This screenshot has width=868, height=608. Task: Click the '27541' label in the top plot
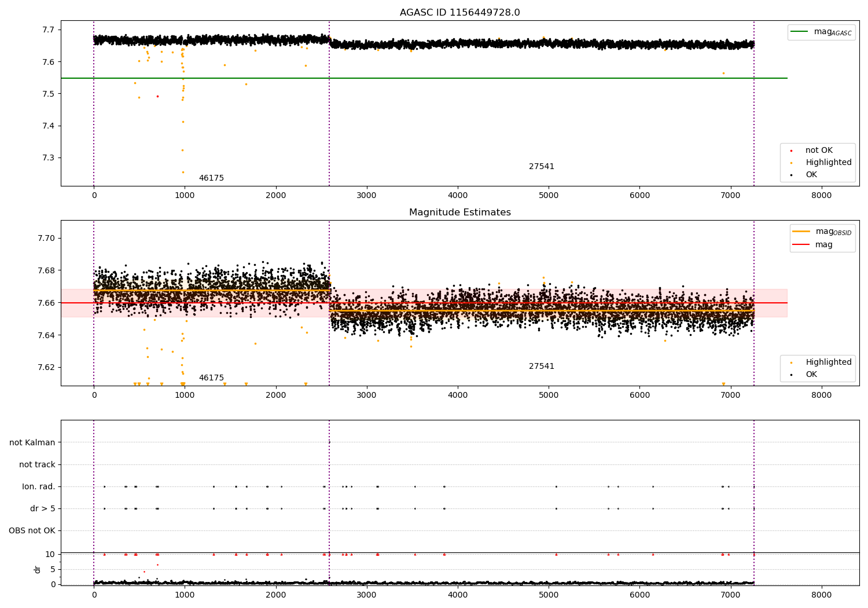coord(542,167)
